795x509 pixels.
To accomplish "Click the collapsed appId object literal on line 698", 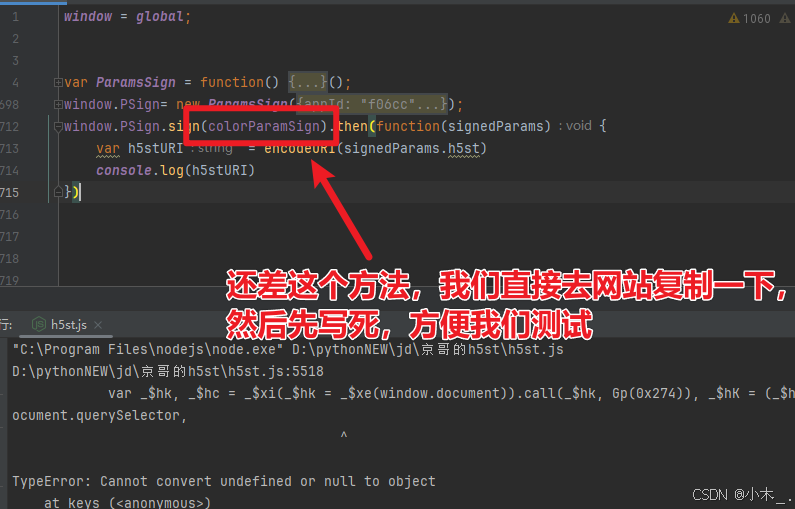I will tap(372, 104).
